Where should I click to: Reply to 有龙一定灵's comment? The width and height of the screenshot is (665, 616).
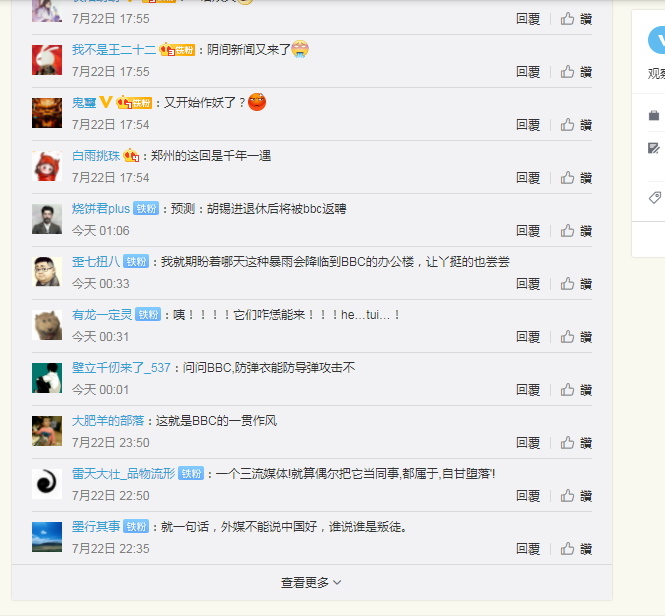[528, 337]
